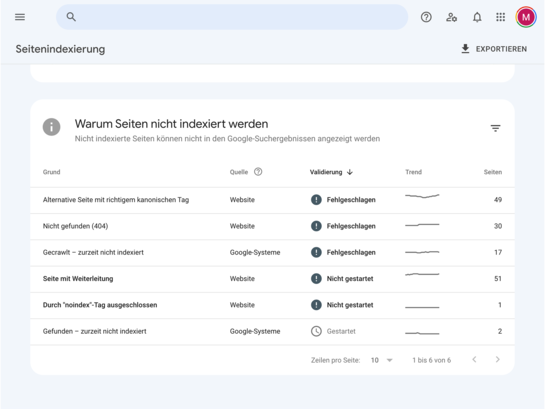Image resolution: width=545 pixels, height=409 pixels.
Task: Click page count 17
Action: pos(498,252)
